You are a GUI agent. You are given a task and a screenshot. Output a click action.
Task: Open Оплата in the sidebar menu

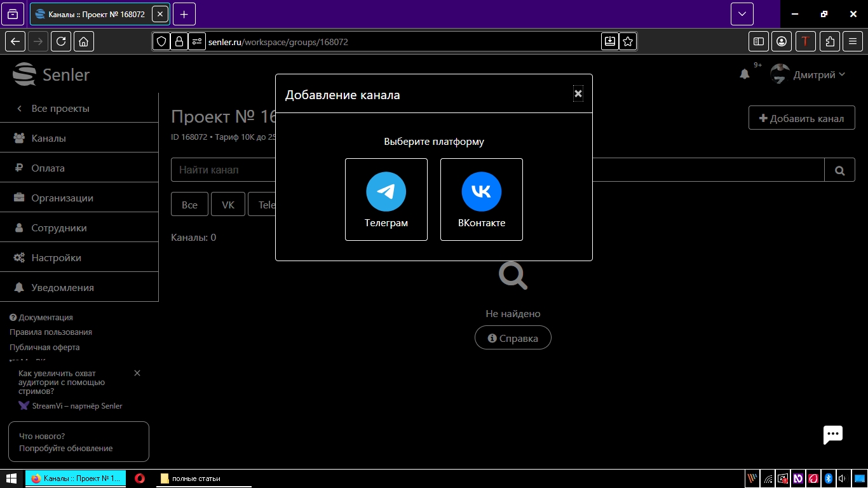(x=48, y=168)
